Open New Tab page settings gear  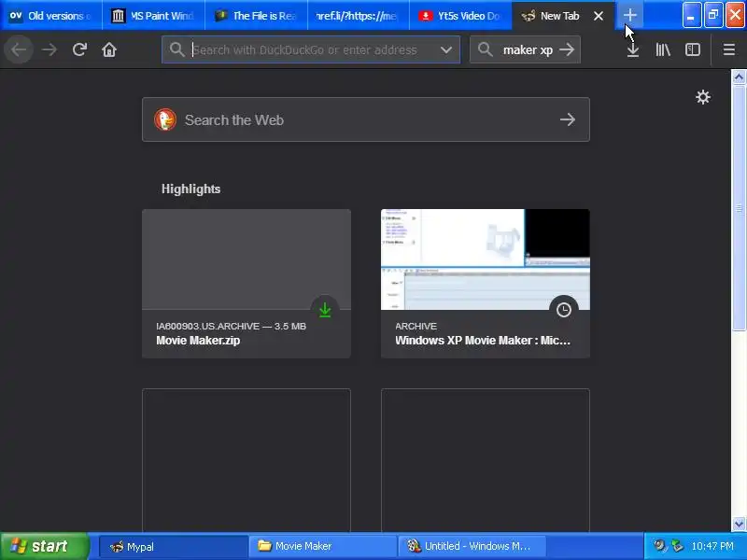pos(703,97)
